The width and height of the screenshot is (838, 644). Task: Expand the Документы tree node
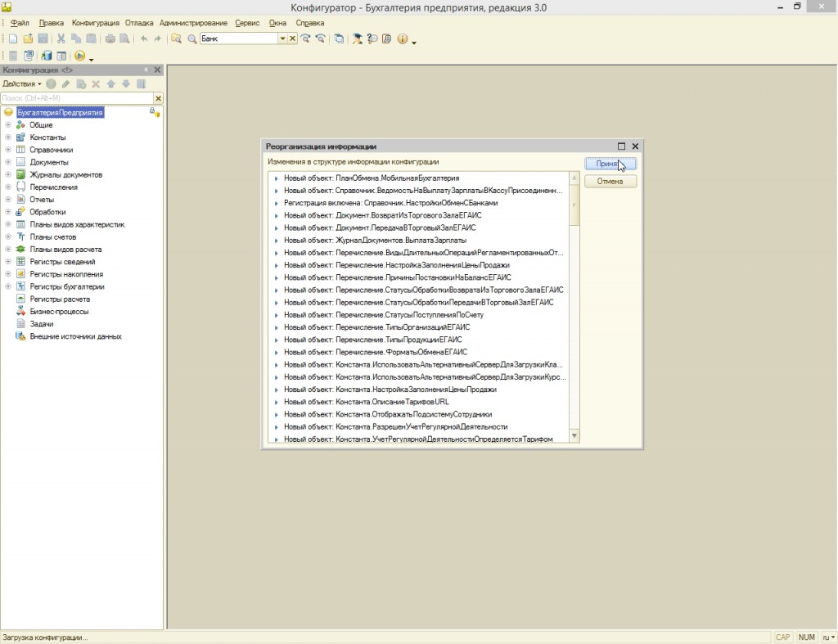[x=8, y=162]
